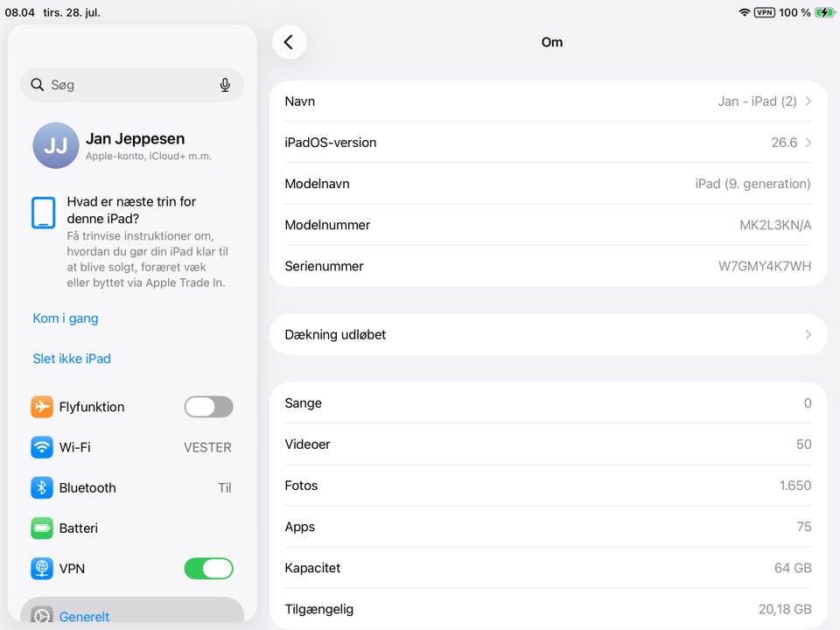
Task: Tap the Slet ikke iPad link
Action: click(x=72, y=359)
